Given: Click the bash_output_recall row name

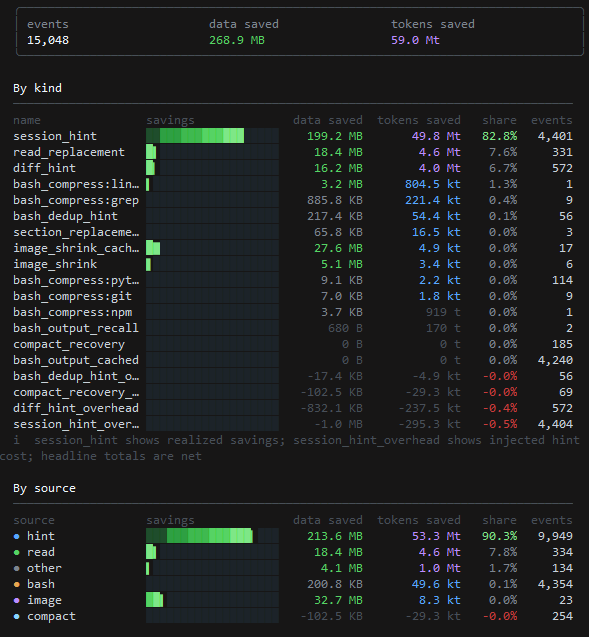Looking at the screenshot, I should coord(76,328).
